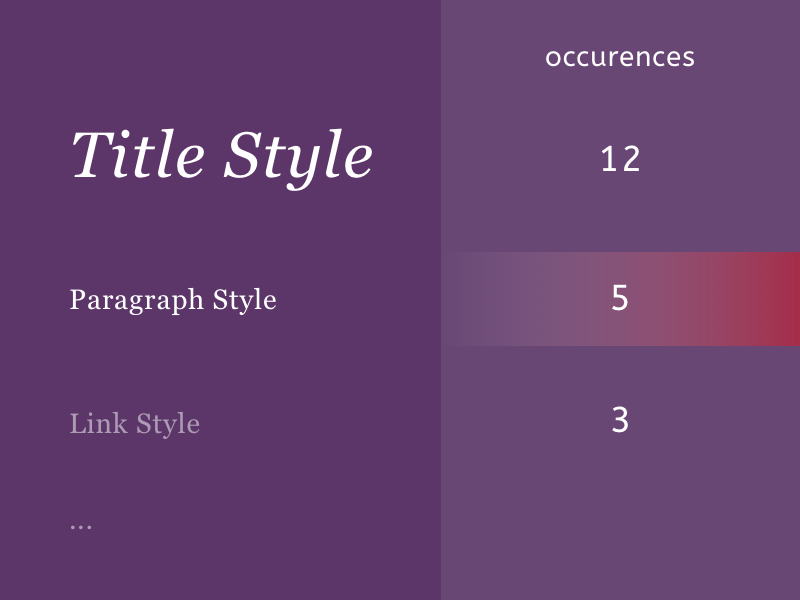This screenshot has height=600, width=800.
Task: Click the occurrence count 12
Action: 620,159
